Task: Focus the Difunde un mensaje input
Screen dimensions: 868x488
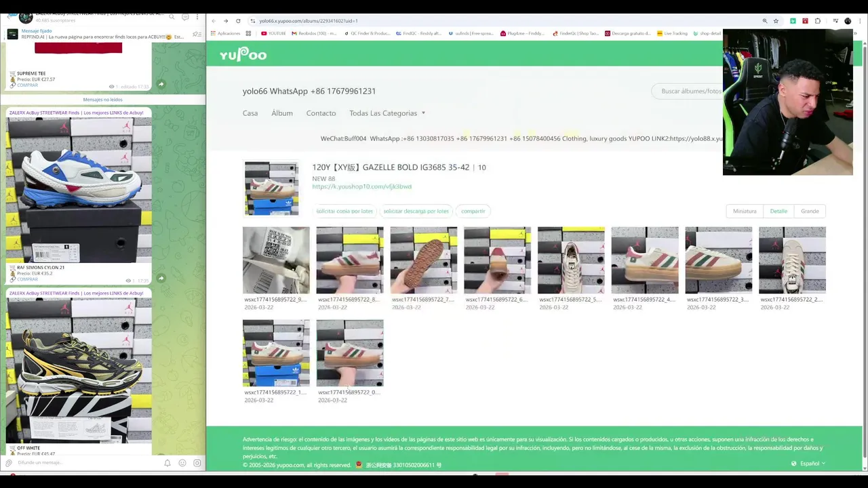Action: tap(88, 463)
